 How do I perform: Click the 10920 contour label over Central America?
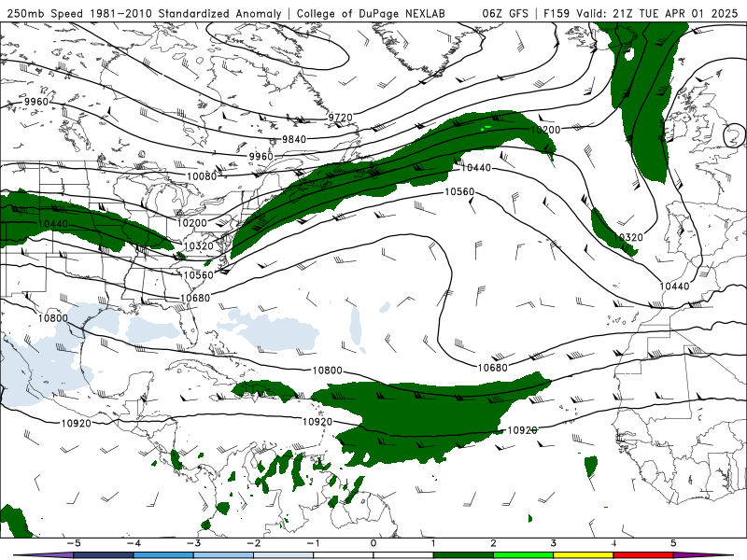(77, 423)
